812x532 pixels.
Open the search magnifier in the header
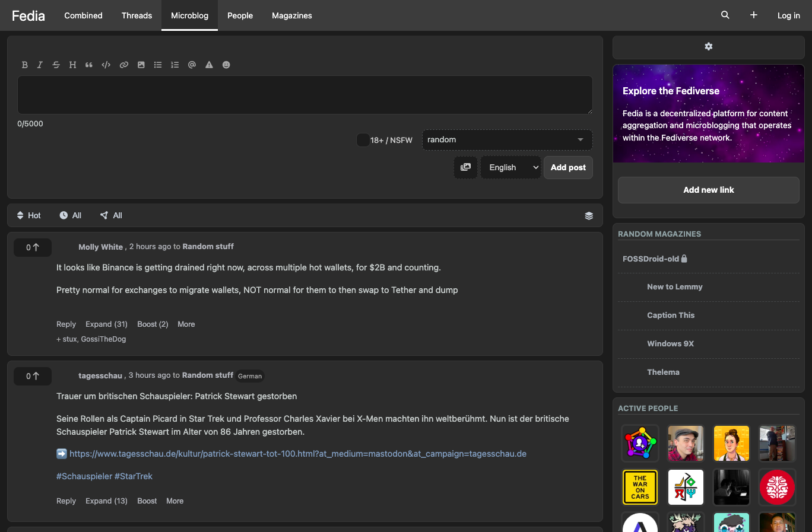pyautogui.click(x=725, y=15)
